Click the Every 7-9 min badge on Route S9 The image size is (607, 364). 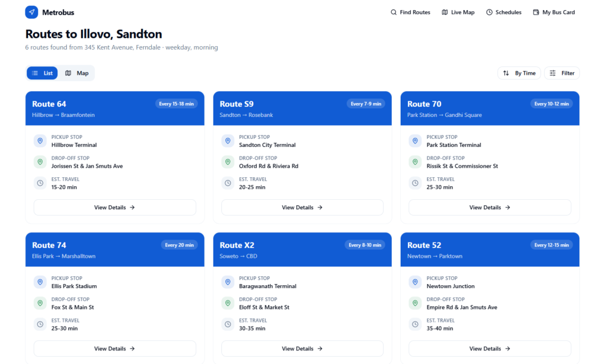366,104
